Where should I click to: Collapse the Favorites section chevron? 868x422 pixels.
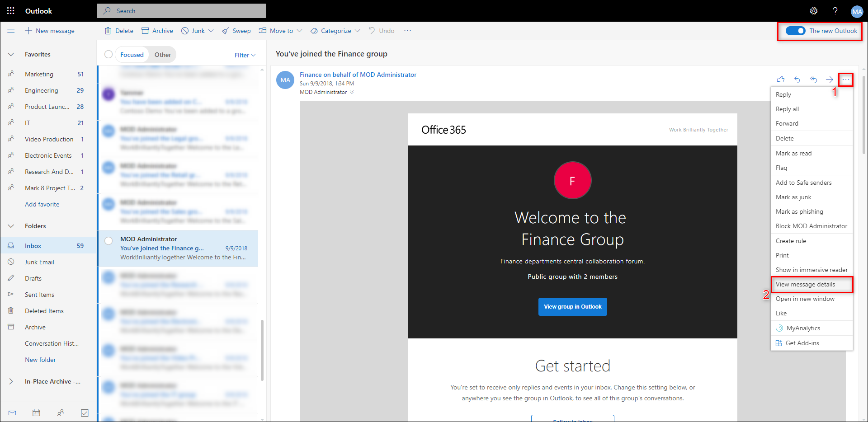11,54
